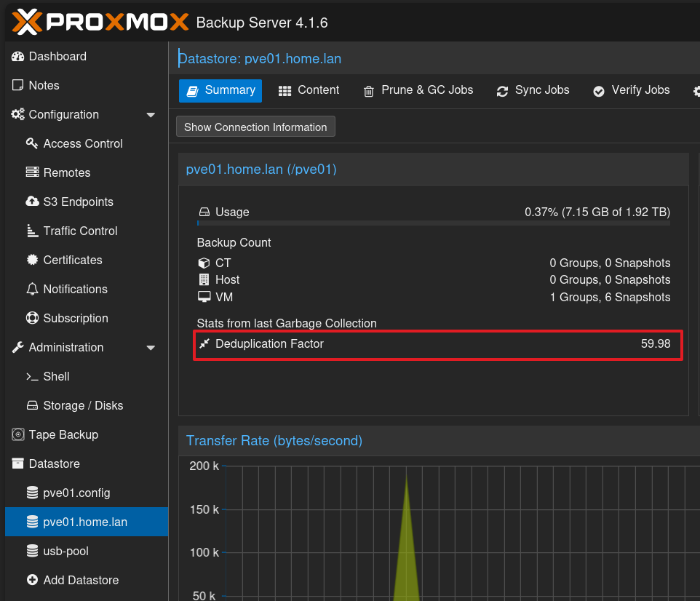This screenshot has width=700, height=601.
Task: Select the Notes sidebar item
Action: (x=44, y=86)
